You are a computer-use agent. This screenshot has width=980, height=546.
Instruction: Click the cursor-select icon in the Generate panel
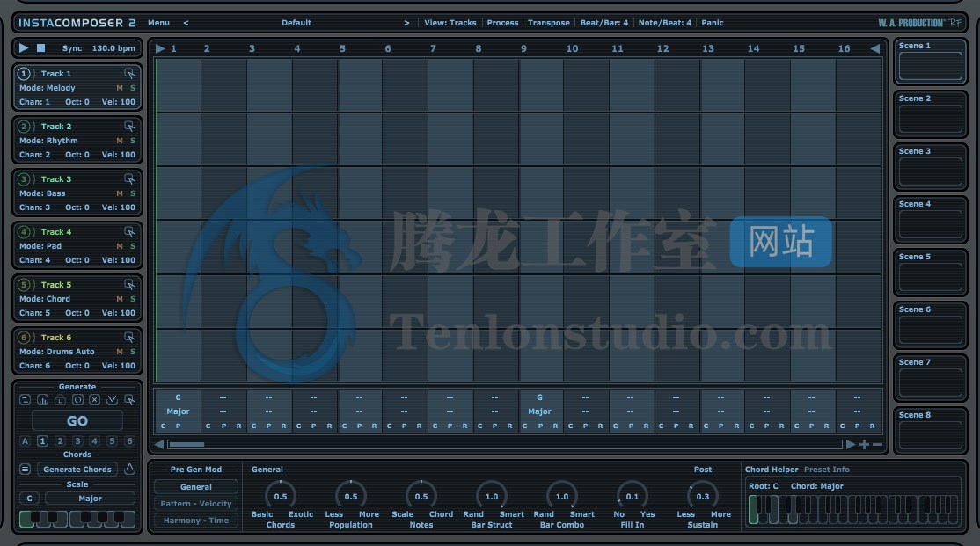pos(129,400)
